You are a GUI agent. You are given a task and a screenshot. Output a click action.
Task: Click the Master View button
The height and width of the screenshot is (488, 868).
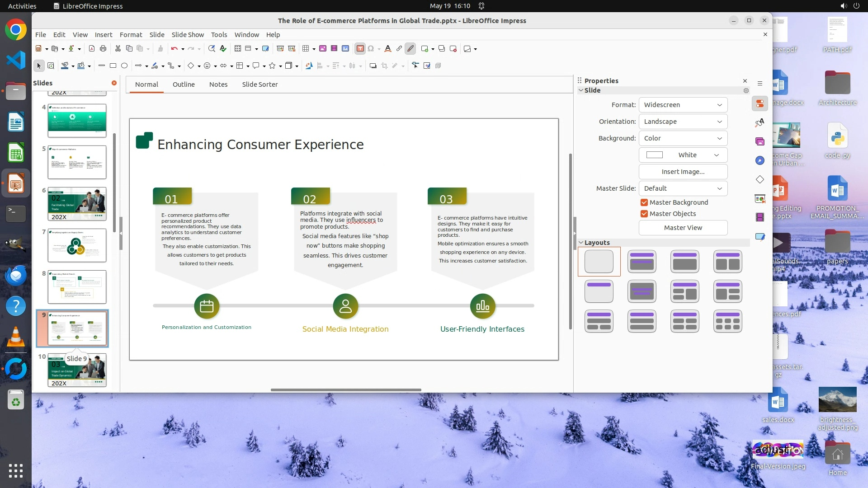[x=683, y=228]
